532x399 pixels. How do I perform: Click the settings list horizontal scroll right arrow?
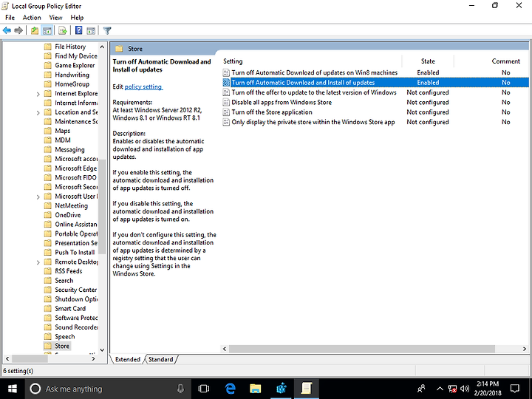525,349
